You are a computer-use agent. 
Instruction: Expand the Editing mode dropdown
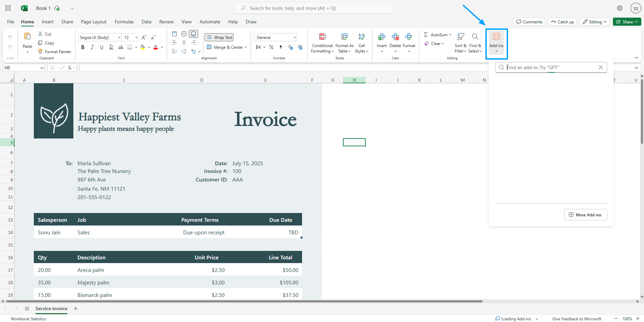click(595, 22)
